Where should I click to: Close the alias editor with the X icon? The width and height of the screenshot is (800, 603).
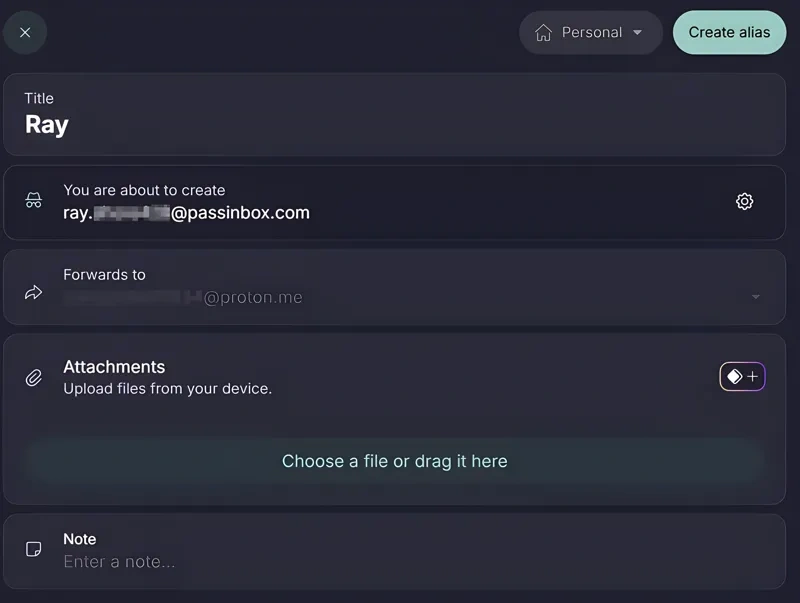(x=24, y=32)
